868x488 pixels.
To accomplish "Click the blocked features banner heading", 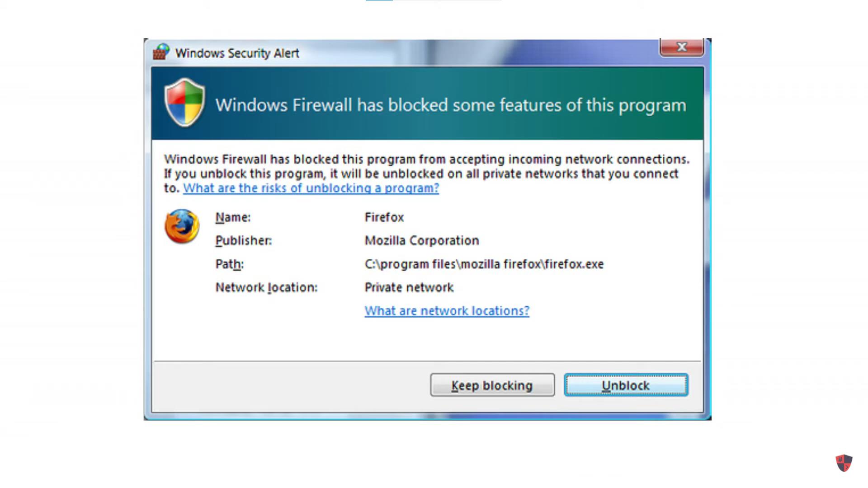I will 451,105.
